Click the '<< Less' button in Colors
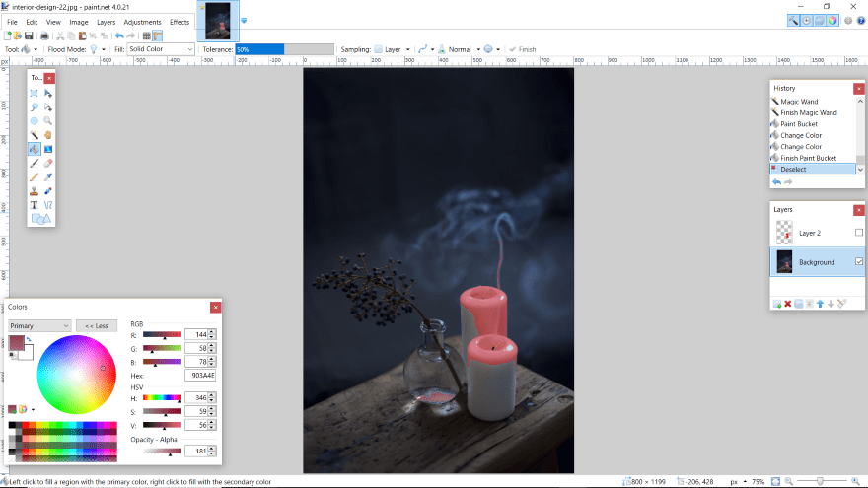The width and height of the screenshot is (868, 488). [x=96, y=325]
